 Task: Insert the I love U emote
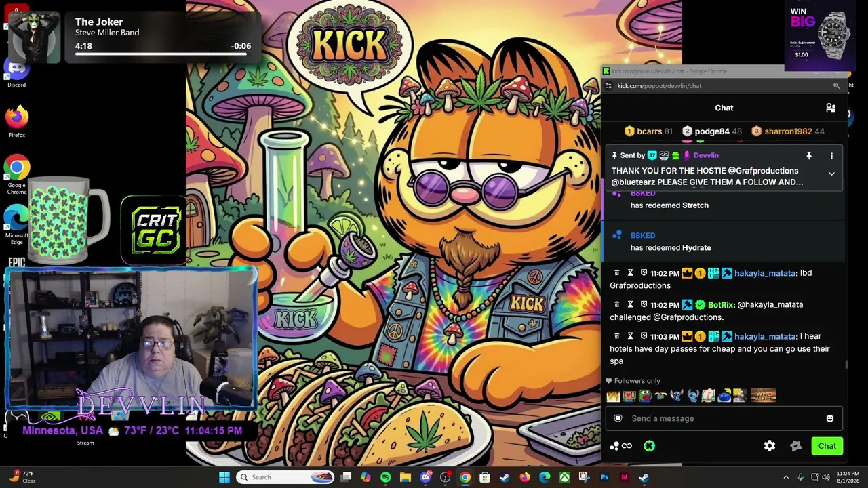[629, 395]
